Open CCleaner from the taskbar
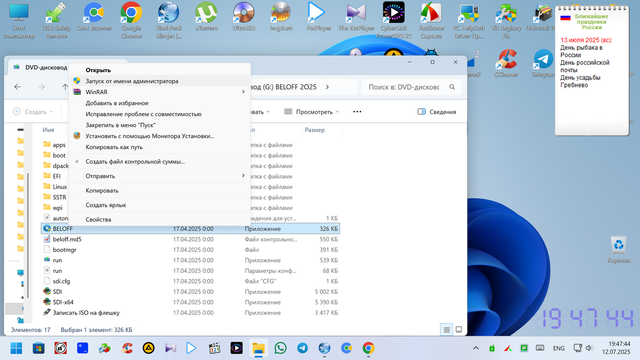The image size is (640, 360). click(127, 348)
